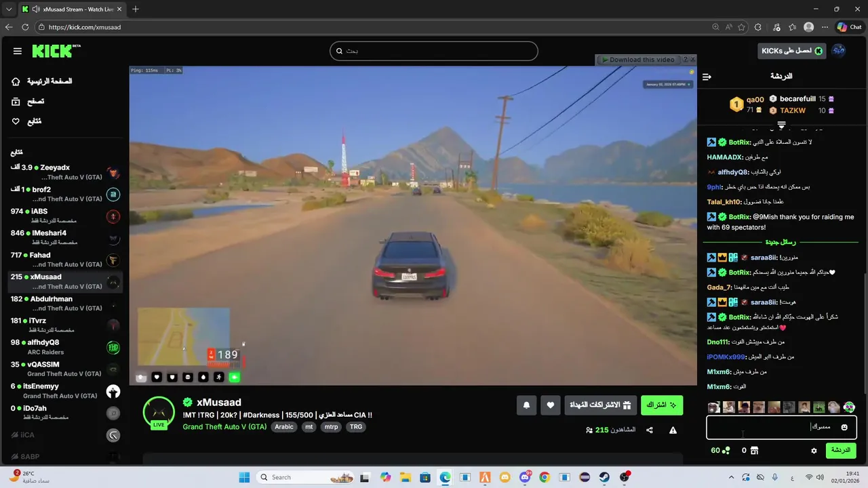
Task: Toggle the notification bell for xMusaad
Action: coord(526,405)
